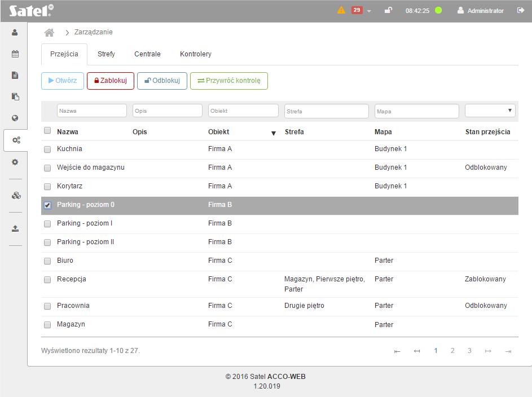Screen dimensions: 532x397
Task: Focus the Opis filter field
Action: coord(168,111)
